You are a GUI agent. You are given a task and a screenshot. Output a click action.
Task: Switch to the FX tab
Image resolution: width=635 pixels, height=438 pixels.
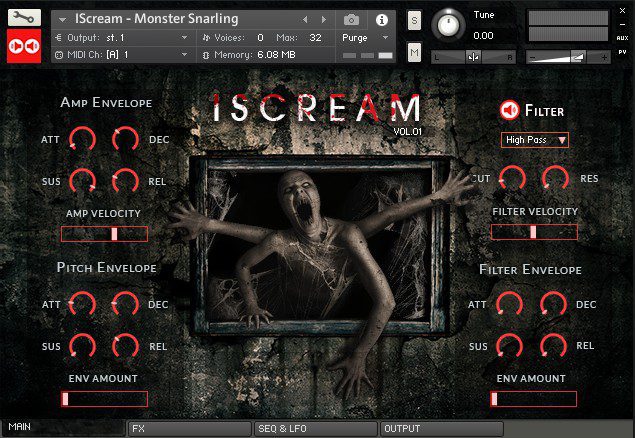tap(190, 429)
